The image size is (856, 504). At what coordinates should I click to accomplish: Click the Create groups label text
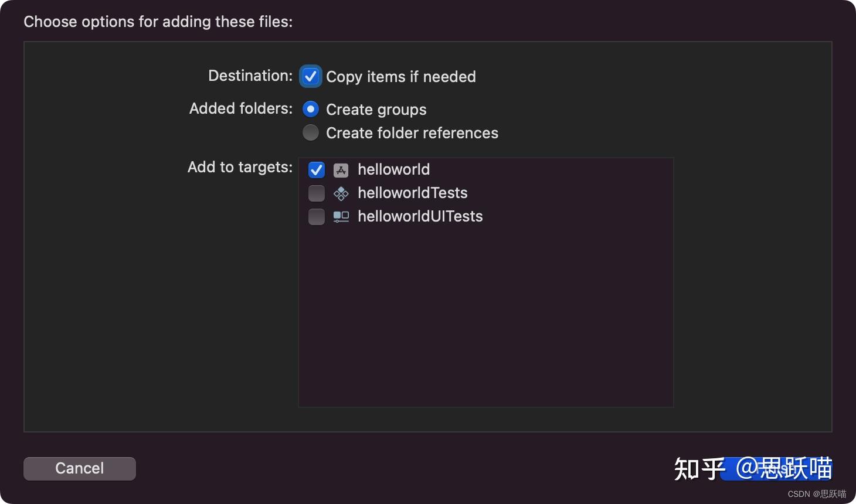click(x=376, y=110)
